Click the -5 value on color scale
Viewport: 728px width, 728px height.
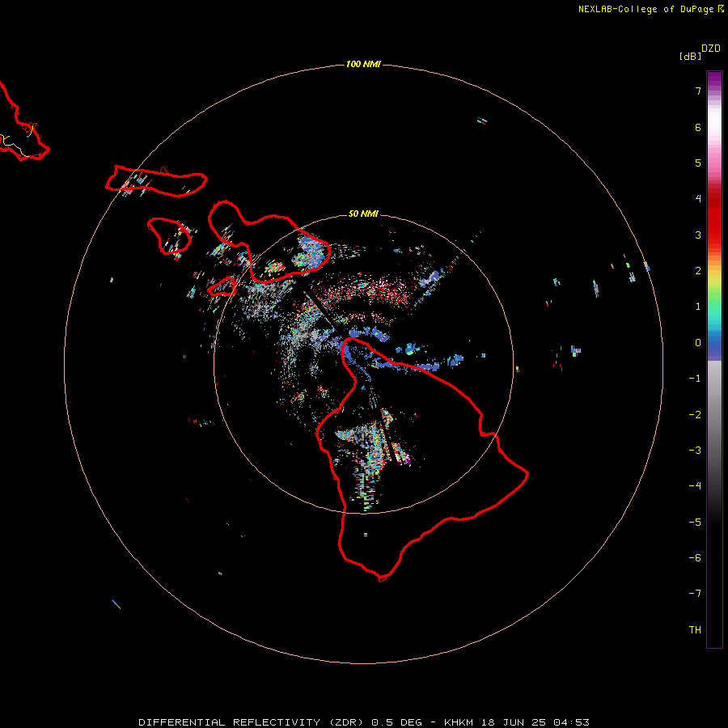(x=695, y=523)
